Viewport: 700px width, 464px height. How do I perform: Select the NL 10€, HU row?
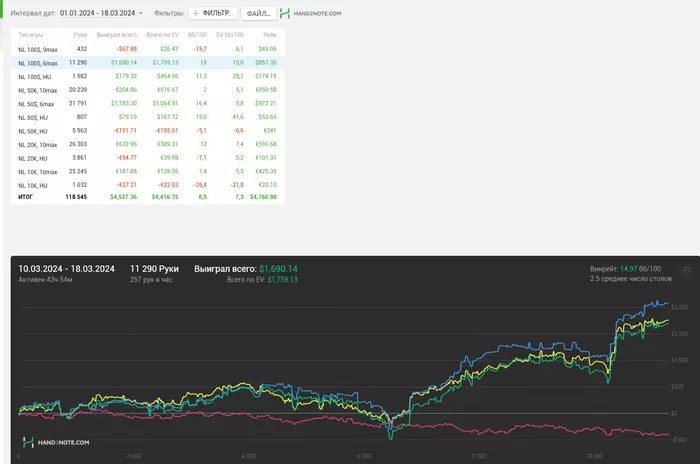click(x=147, y=185)
